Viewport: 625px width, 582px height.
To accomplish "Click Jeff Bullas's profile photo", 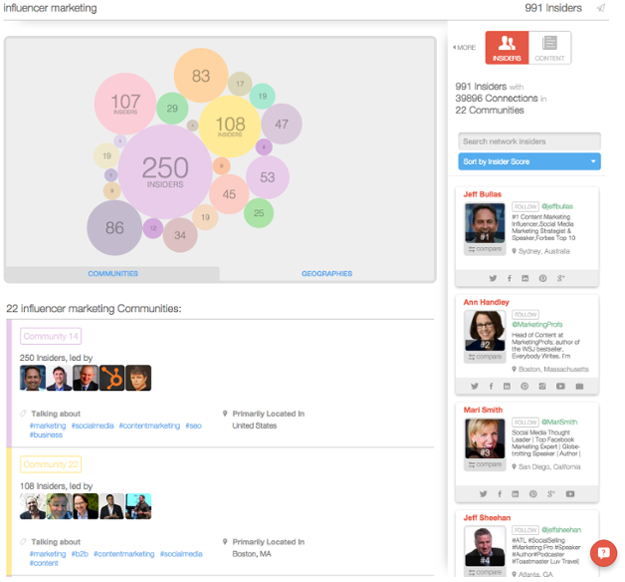I will pos(485,223).
